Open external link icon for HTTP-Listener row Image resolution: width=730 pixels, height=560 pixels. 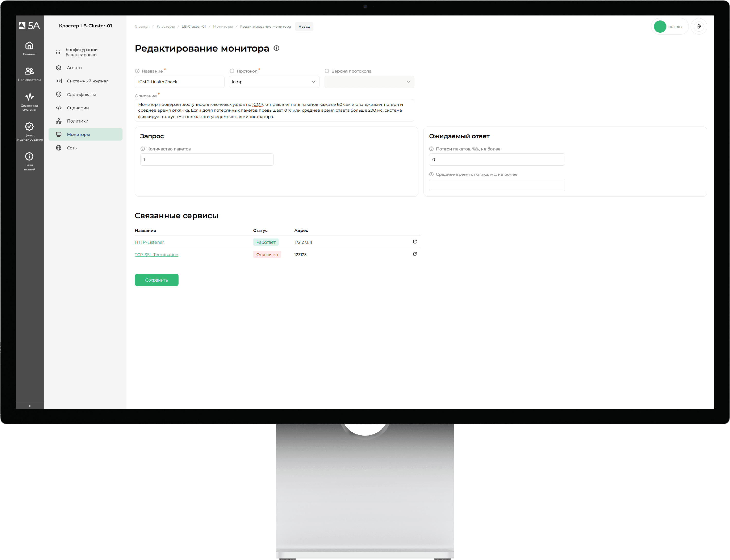pyautogui.click(x=415, y=242)
